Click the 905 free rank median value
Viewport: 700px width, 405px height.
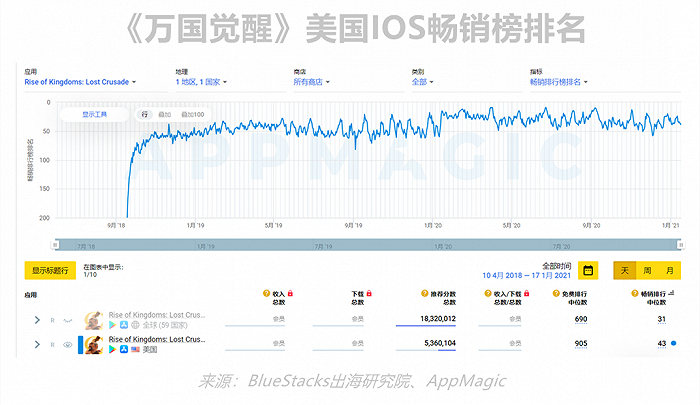pos(581,343)
